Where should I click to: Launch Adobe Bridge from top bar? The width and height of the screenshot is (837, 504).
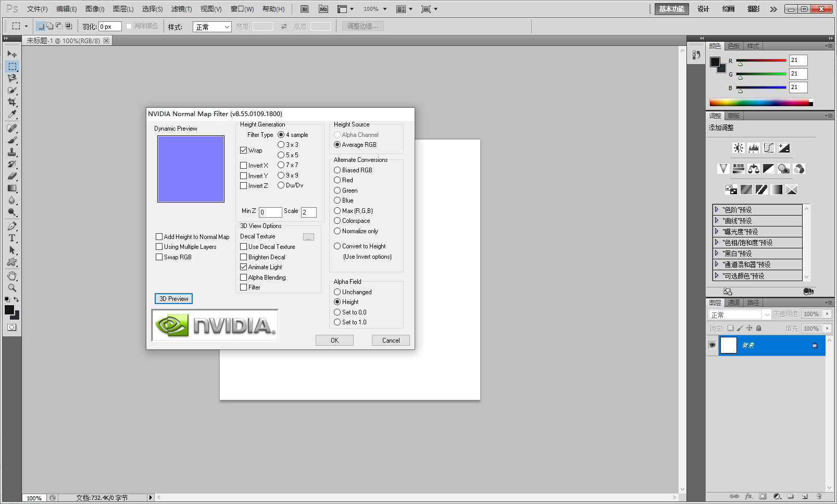305,9
